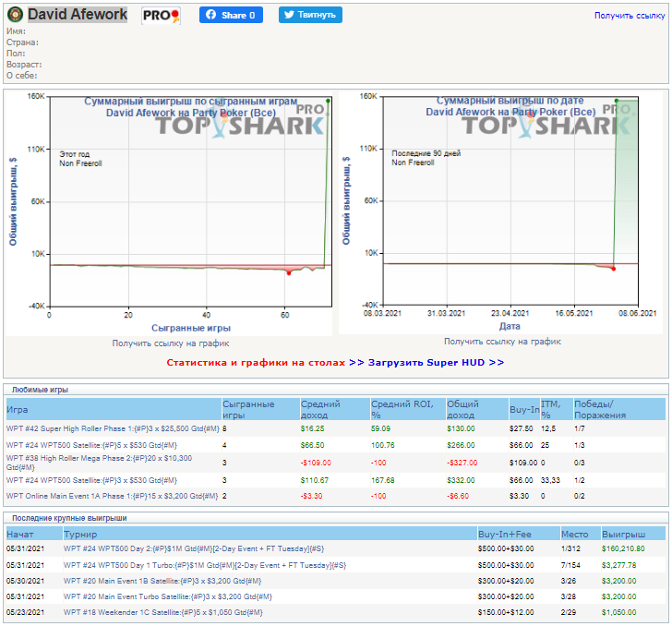Get link under the by-date chart

502,342
